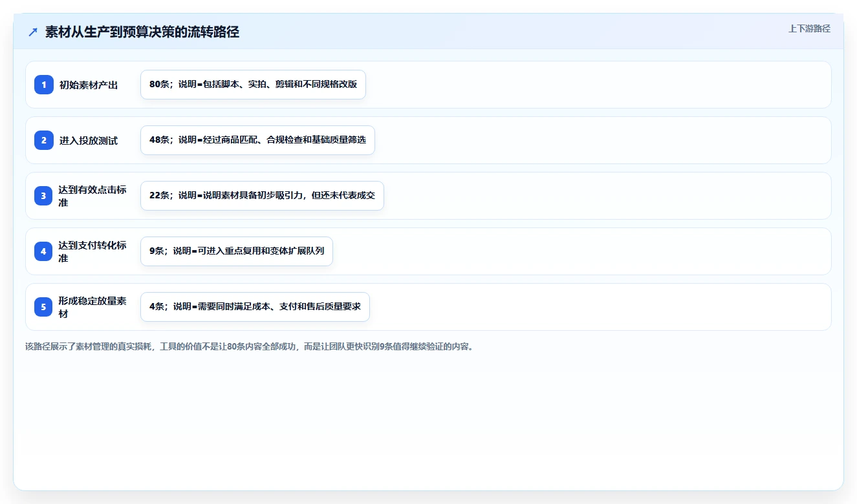Click the footnote starting 该路径展示了素材管理
Screen dimensions: 857x504
(250, 346)
